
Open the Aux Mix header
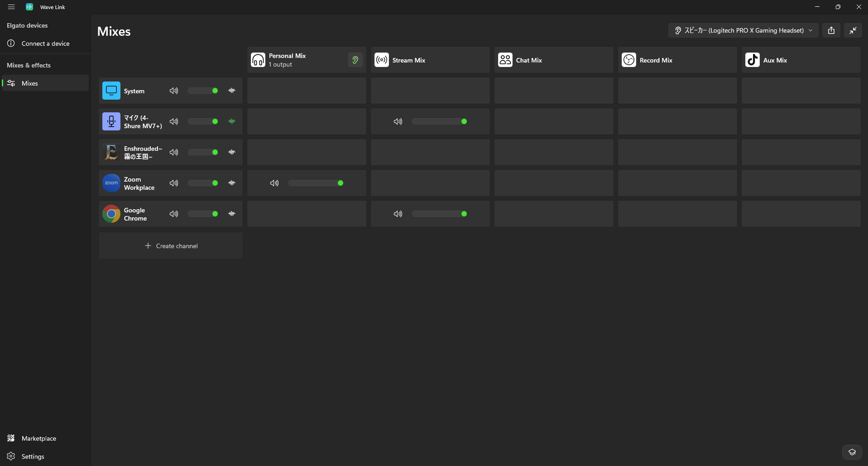click(x=801, y=60)
